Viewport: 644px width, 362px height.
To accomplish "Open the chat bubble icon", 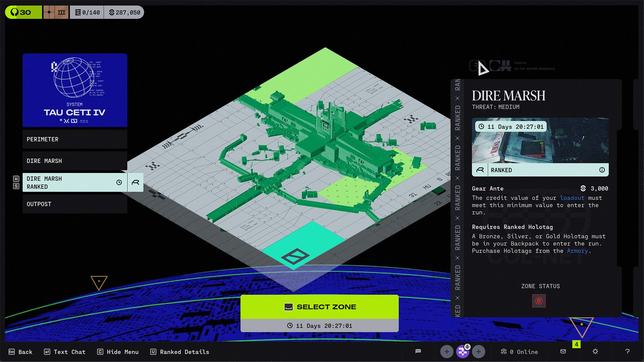I will [x=418, y=351].
